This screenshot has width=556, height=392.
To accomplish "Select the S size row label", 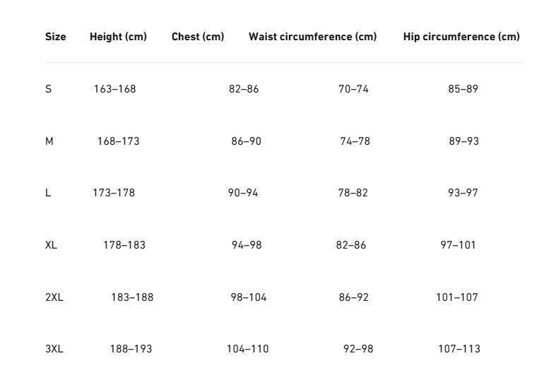I will (48, 88).
